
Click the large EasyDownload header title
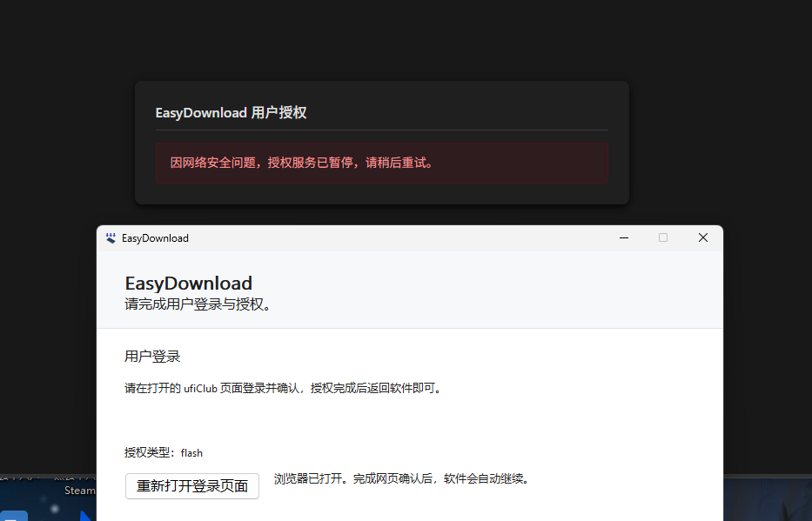tap(189, 283)
